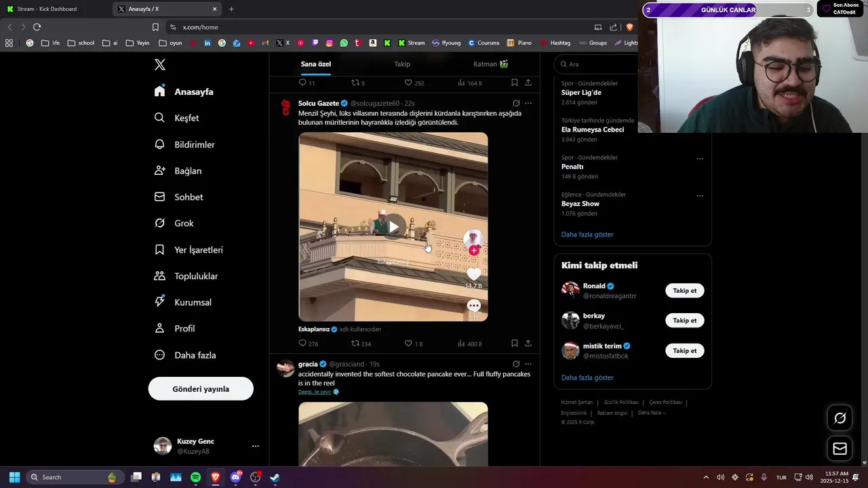Open more options for Penaltı trend
Screen dimensions: 868x488
(700, 159)
